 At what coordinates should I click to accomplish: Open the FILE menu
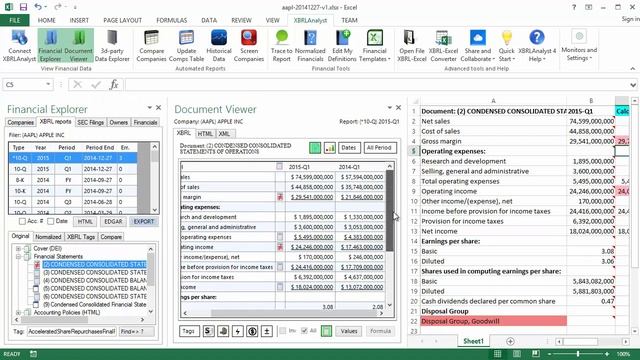click(15, 20)
